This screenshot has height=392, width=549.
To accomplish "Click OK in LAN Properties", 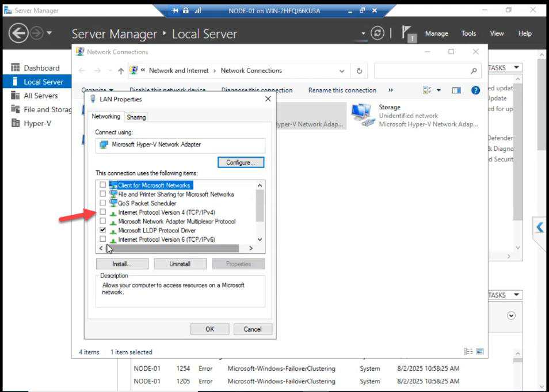I will (209, 329).
